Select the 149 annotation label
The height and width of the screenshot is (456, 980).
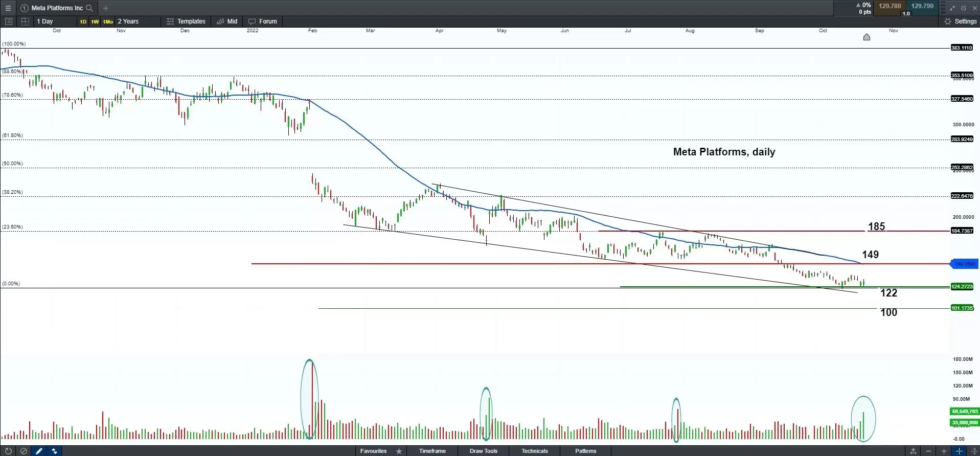(870, 255)
